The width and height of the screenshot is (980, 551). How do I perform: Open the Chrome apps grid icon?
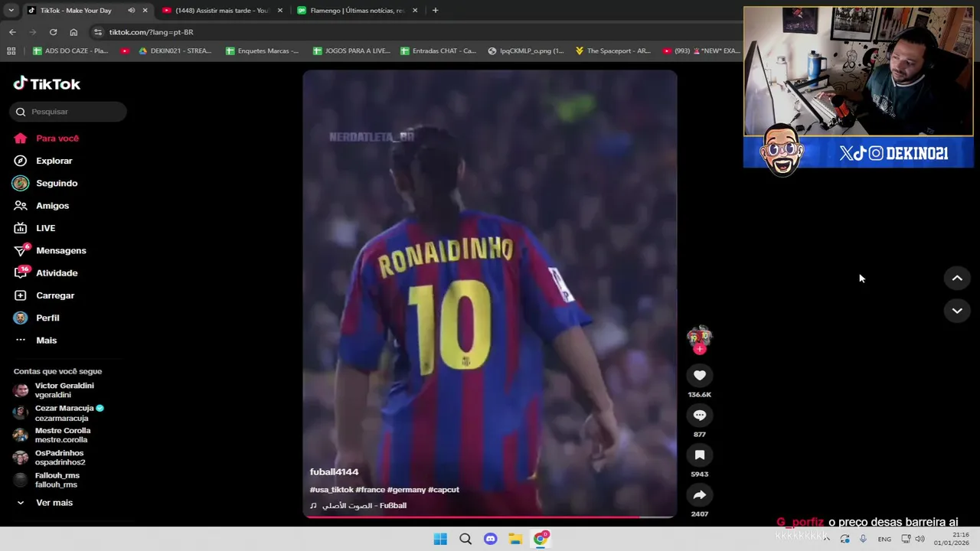(x=11, y=51)
